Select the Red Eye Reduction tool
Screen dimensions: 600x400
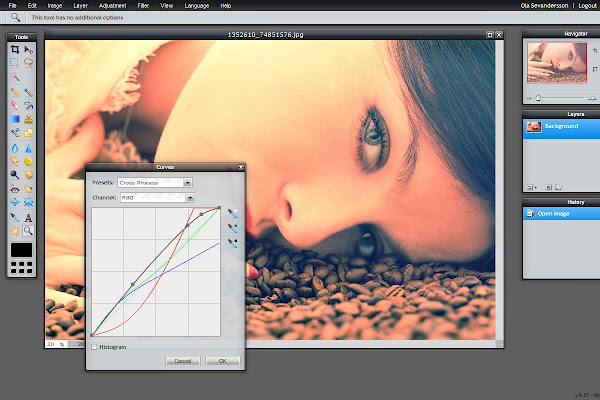point(15,189)
